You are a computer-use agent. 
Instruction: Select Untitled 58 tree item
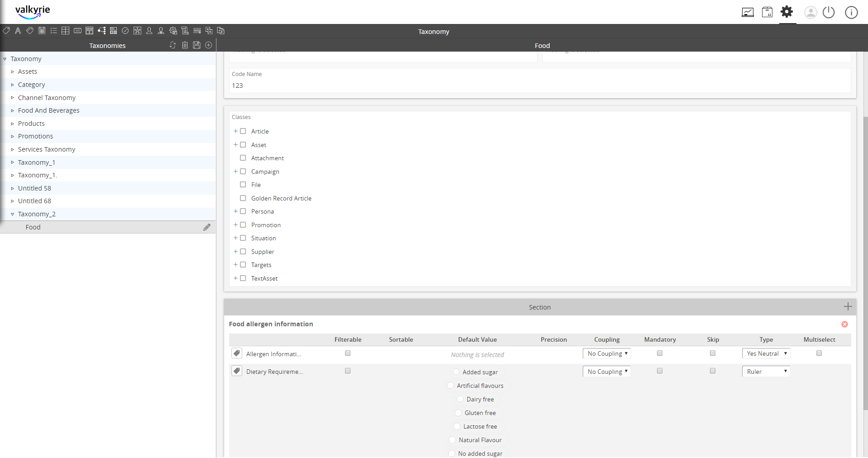[x=34, y=188]
